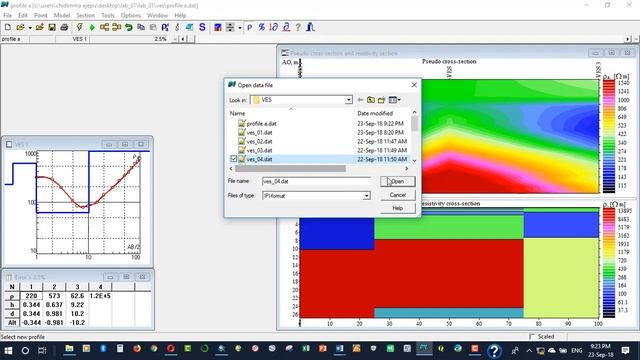640x360 pixels.
Task: Click the Cancel button in dialog
Action: pos(398,195)
